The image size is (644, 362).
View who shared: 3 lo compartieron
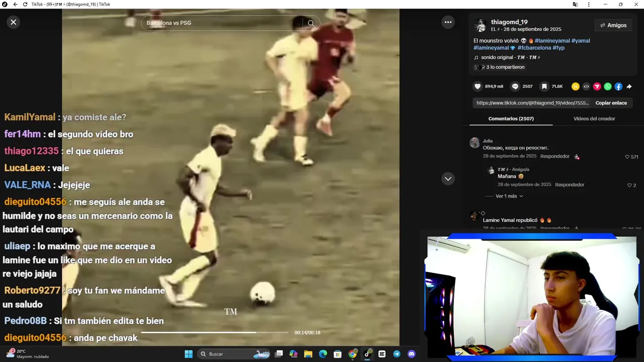point(505,67)
